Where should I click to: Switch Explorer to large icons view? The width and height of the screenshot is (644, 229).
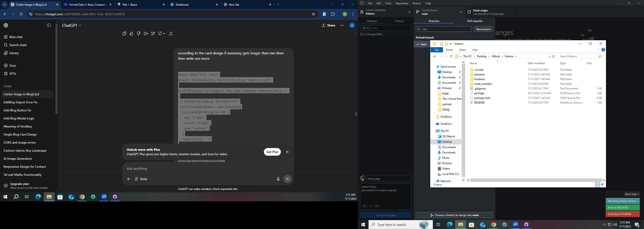(x=602, y=184)
